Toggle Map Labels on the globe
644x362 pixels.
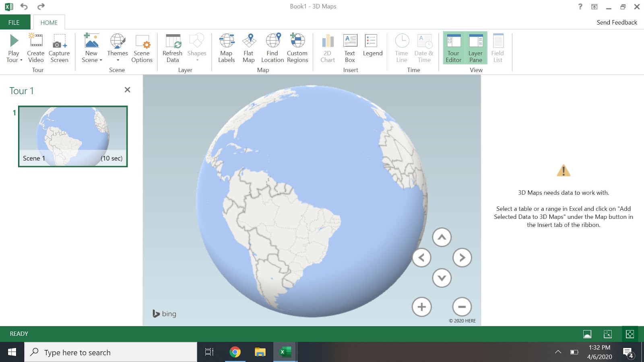pos(227,48)
